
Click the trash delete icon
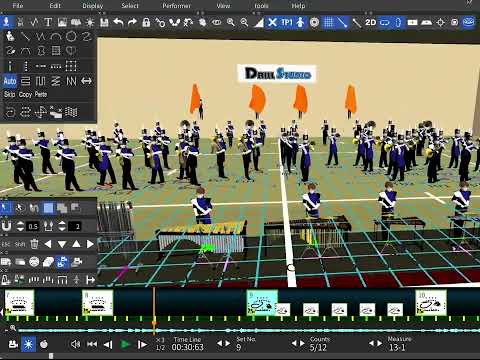(x=34, y=244)
